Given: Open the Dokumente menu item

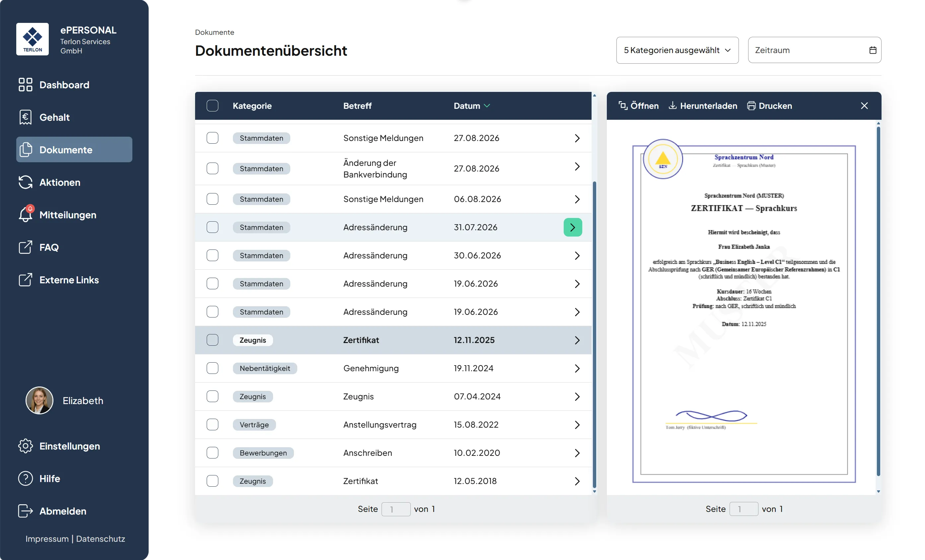Looking at the screenshot, I should 74,149.
